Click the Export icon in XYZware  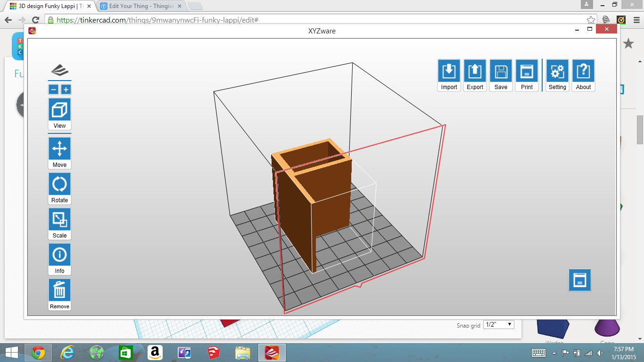click(475, 75)
